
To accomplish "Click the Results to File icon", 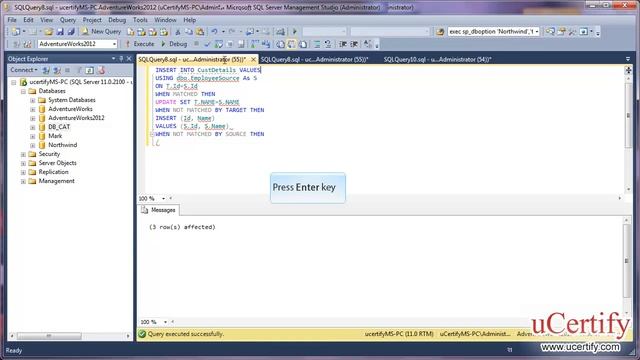I will click(x=303, y=44).
